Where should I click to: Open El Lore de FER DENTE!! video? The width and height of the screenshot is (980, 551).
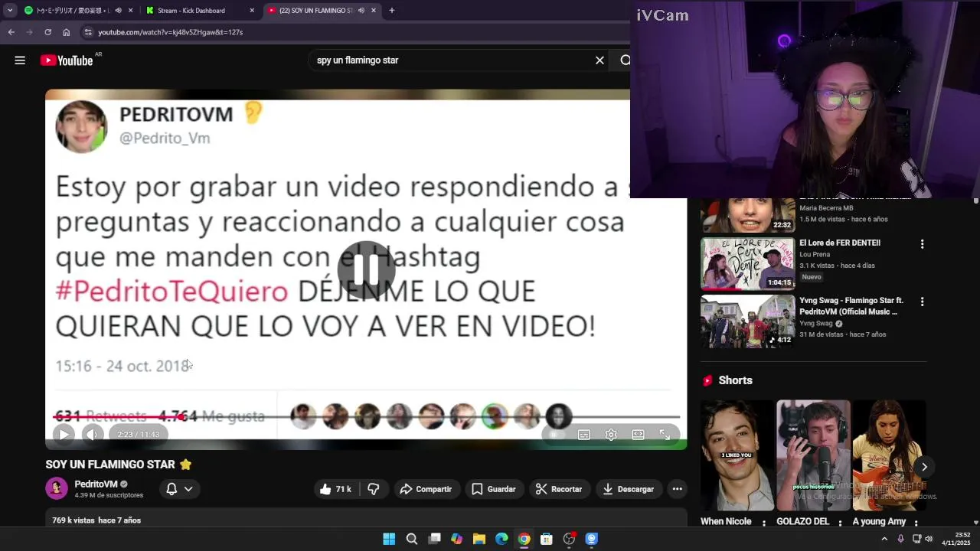click(748, 263)
